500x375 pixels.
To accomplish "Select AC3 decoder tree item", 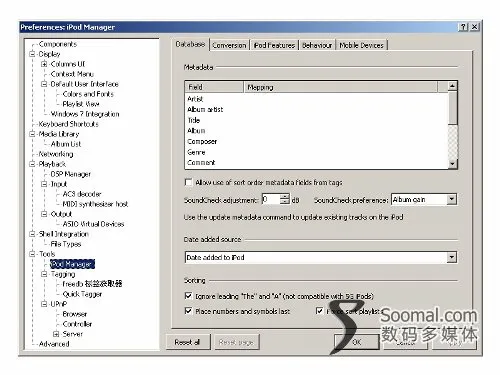I will click(82, 194).
